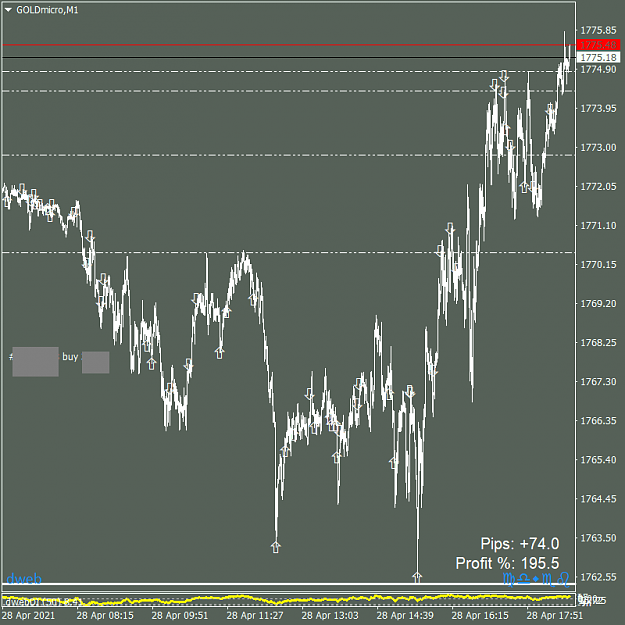Click the blue diamond symbol between zodiac signs
Screen dimensions: 625x625
click(x=536, y=579)
